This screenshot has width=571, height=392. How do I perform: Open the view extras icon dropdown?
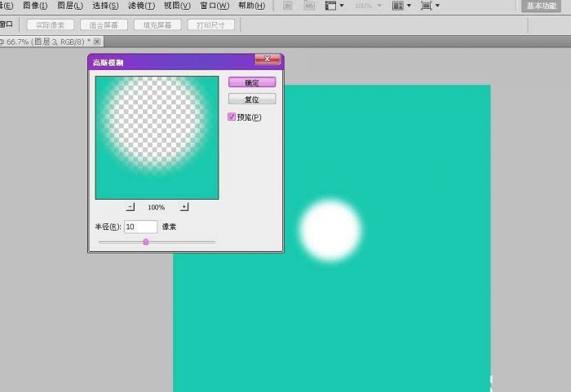coord(334,6)
